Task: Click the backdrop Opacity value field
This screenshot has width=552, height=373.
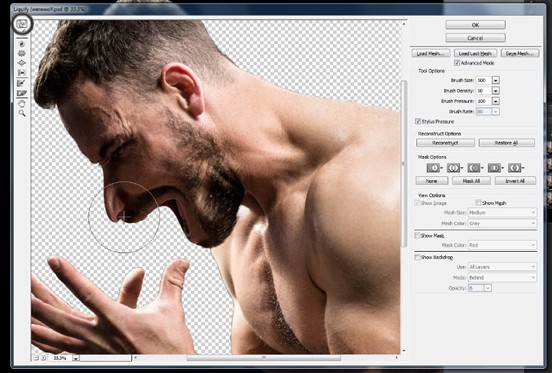Action: [x=476, y=288]
